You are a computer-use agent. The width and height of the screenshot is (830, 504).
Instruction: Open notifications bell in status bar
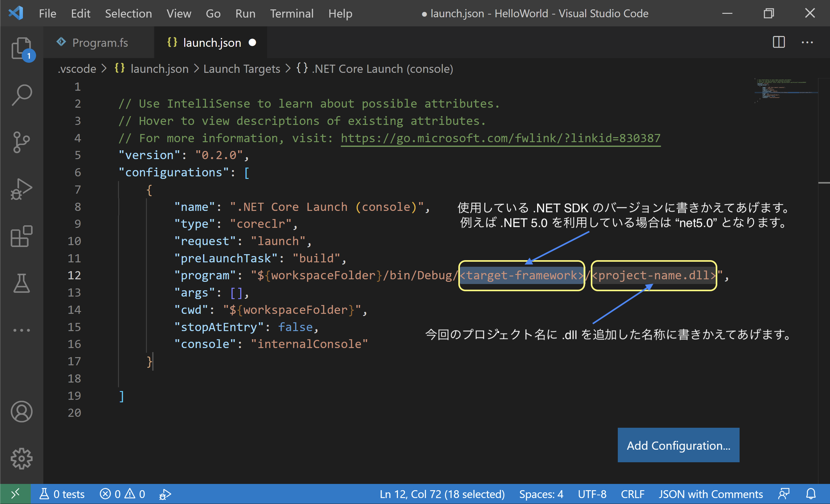811,494
